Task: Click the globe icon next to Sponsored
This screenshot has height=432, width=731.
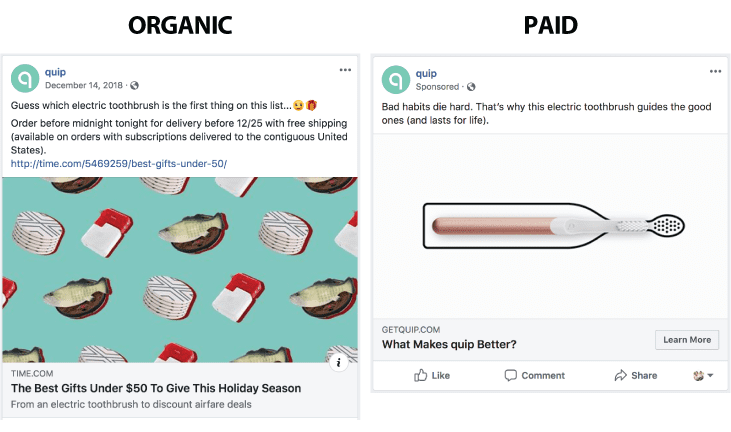Action: click(472, 87)
